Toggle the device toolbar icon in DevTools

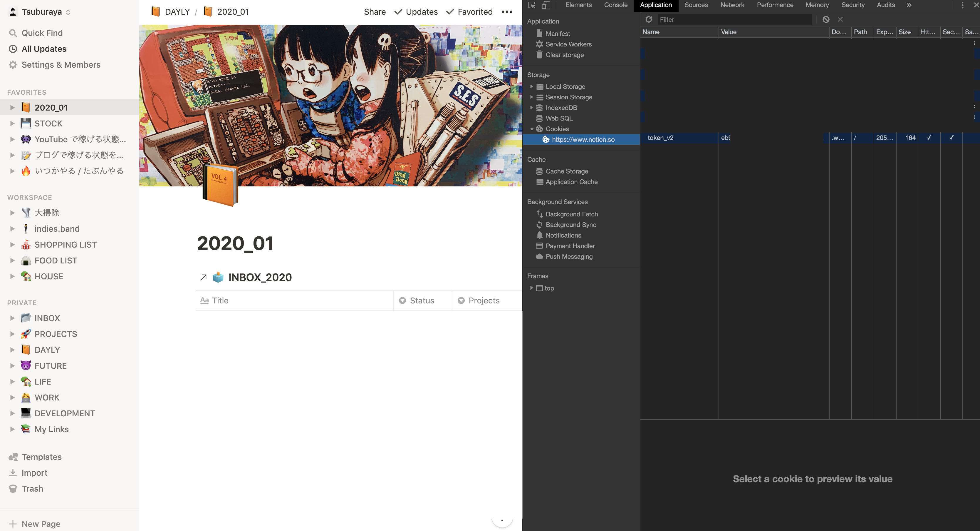[546, 5]
